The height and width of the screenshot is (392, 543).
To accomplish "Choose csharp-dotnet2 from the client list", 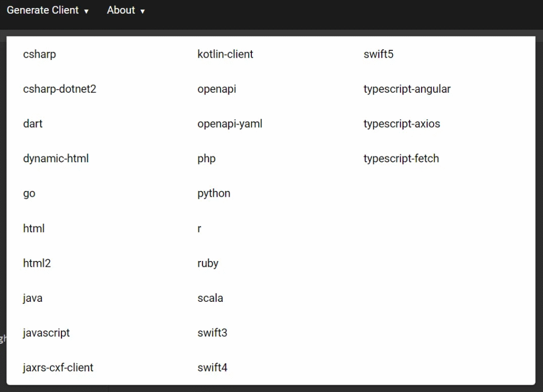I will pos(59,89).
